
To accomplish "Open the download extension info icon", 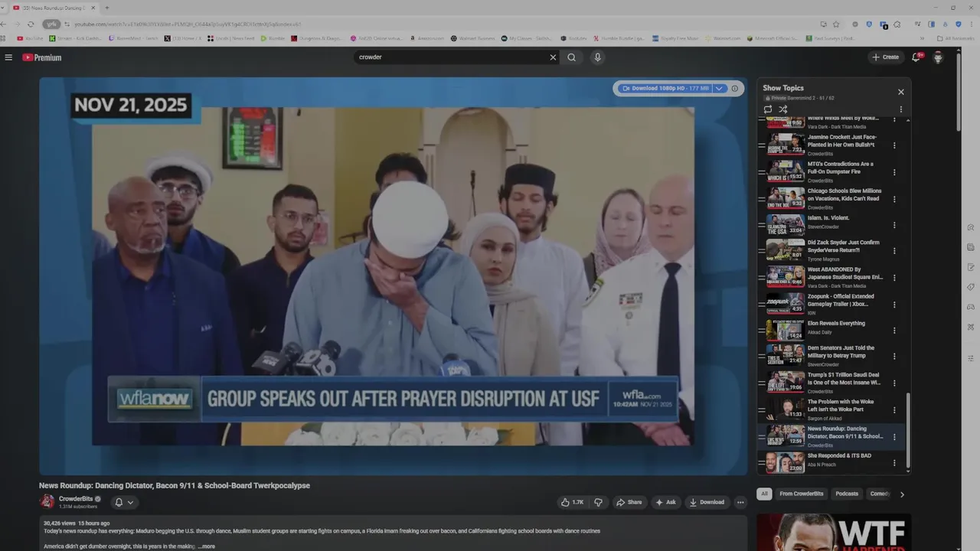I will (x=734, y=89).
